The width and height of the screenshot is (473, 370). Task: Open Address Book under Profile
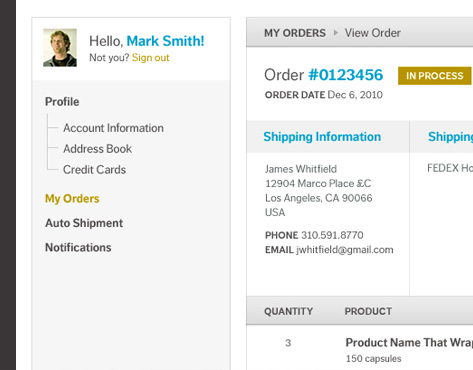(97, 149)
